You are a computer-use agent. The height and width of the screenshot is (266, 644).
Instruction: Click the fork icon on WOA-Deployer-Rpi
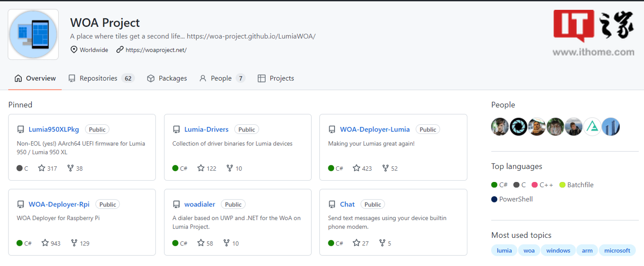coord(75,243)
